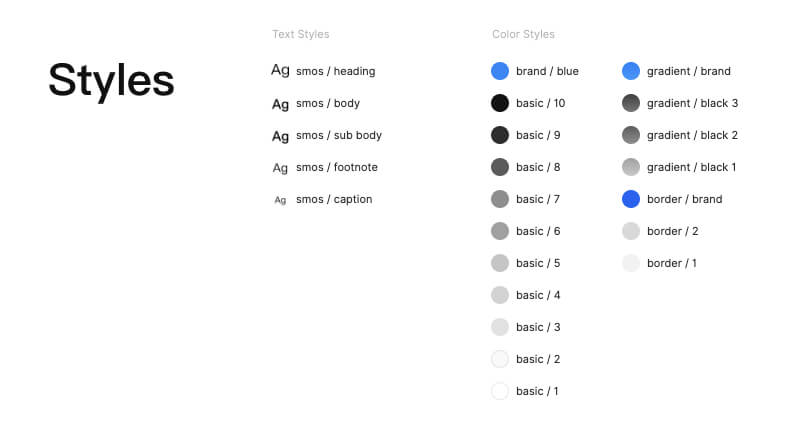Choose the gradient / black 1 swatch
Viewport: 800px width, 428px height.
coord(631,167)
